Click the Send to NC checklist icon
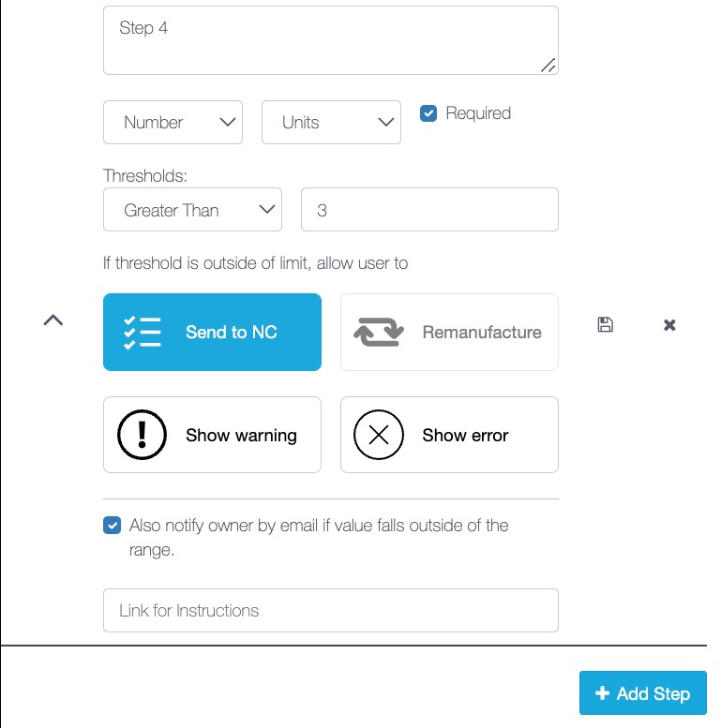721x728 pixels. tap(143, 333)
